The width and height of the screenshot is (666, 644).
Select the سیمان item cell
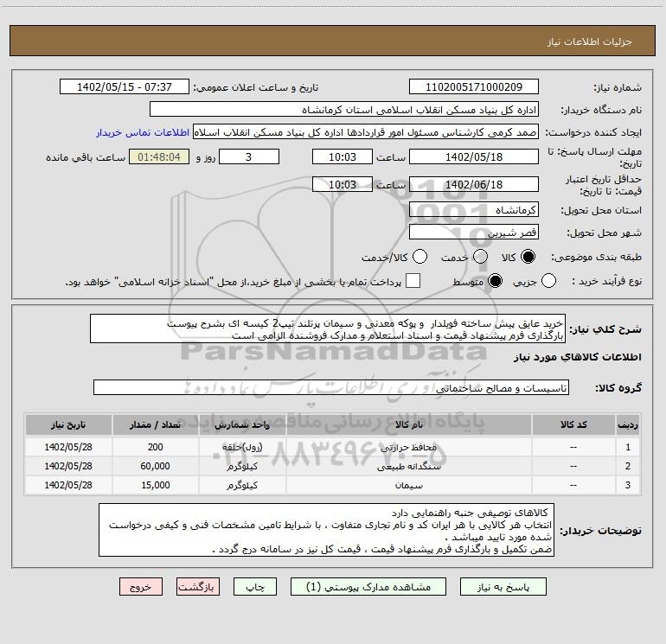tap(408, 485)
